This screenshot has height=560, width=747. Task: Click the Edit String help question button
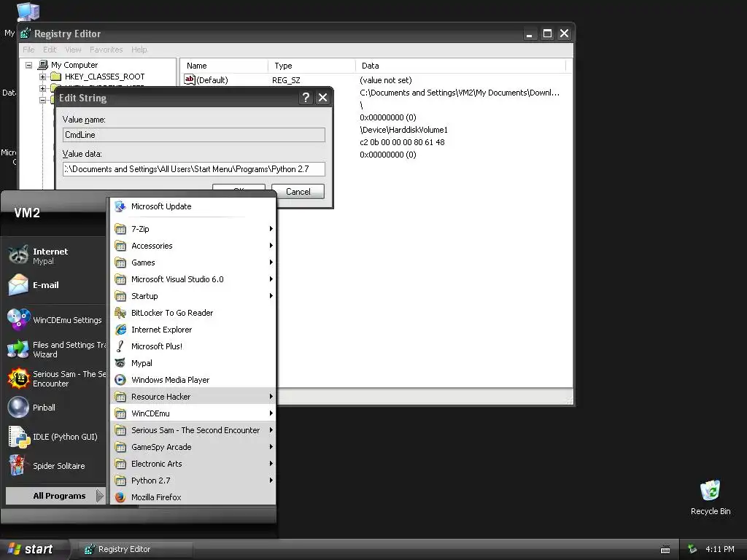[x=306, y=98]
